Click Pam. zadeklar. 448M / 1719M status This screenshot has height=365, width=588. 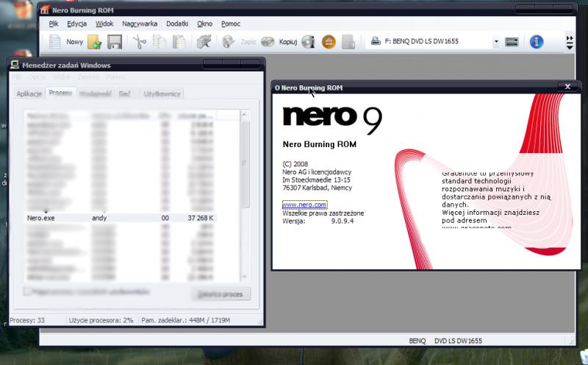(186, 320)
